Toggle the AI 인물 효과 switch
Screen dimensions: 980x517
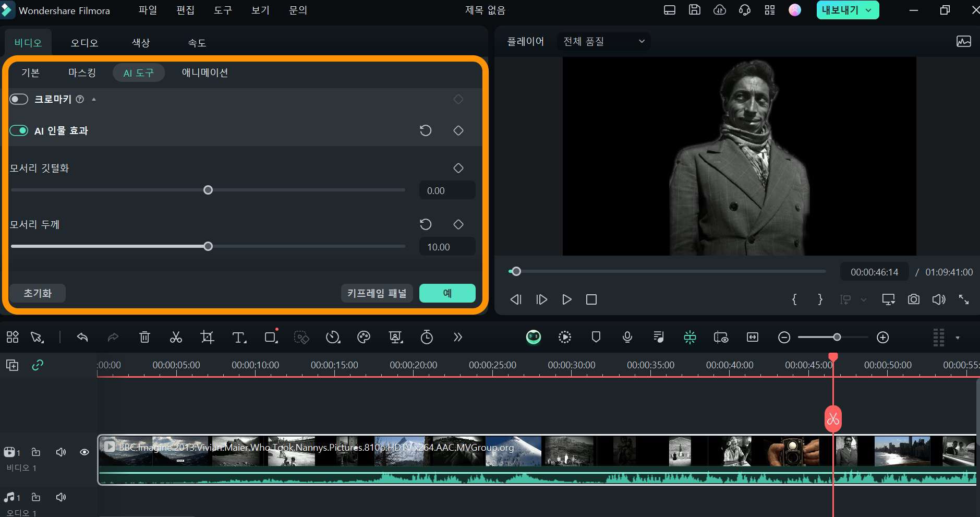pyautogui.click(x=19, y=130)
